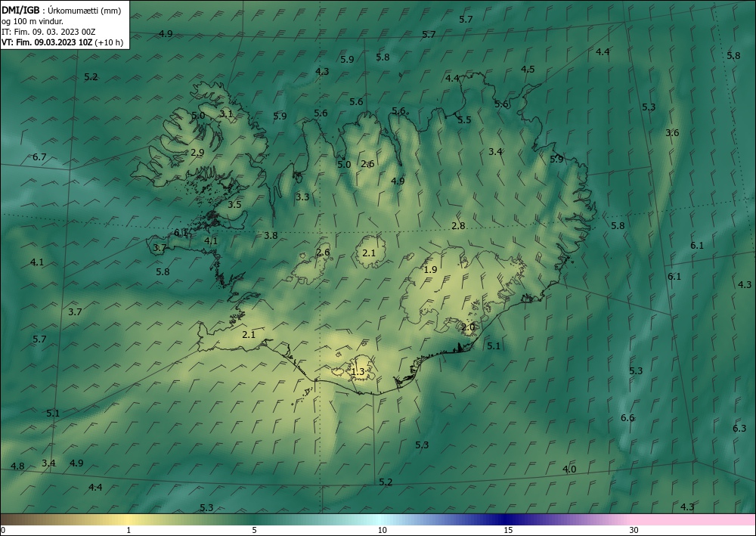Click the '15' tick on the colour scale

pyautogui.click(x=508, y=531)
